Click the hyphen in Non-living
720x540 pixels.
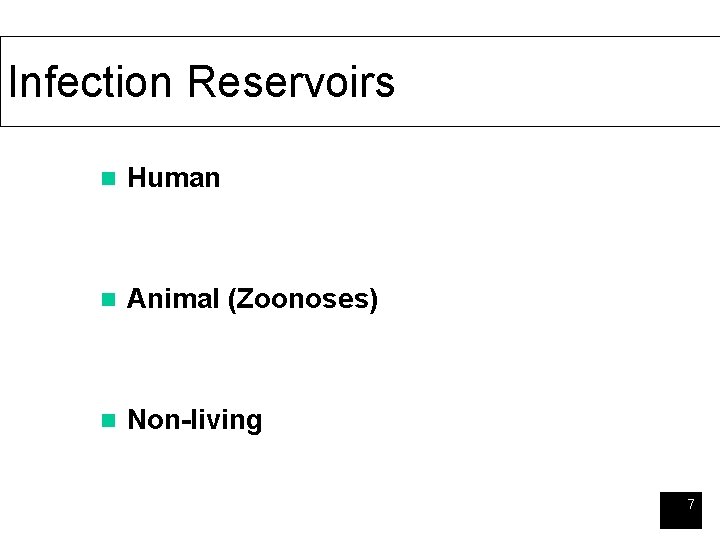point(186,422)
